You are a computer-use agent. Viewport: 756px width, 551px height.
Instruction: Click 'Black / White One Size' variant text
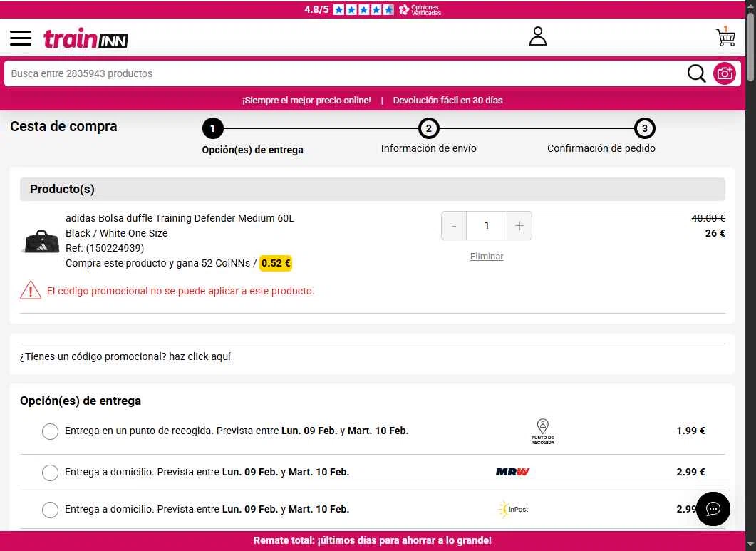(x=117, y=233)
